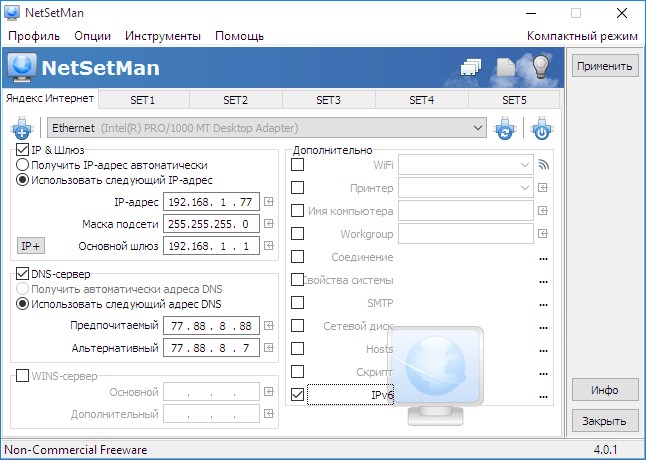Click the Закрыть button
646x460 pixels.
pos(604,421)
